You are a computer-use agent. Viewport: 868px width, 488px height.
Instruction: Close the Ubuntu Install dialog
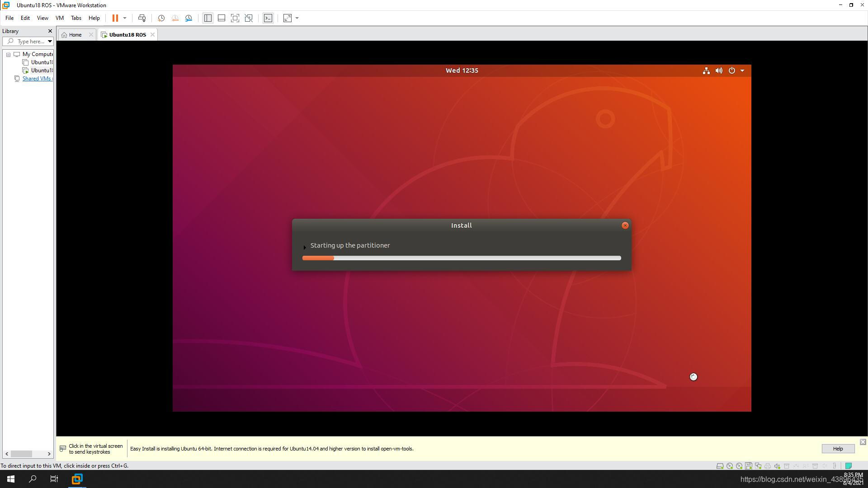point(625,225)
